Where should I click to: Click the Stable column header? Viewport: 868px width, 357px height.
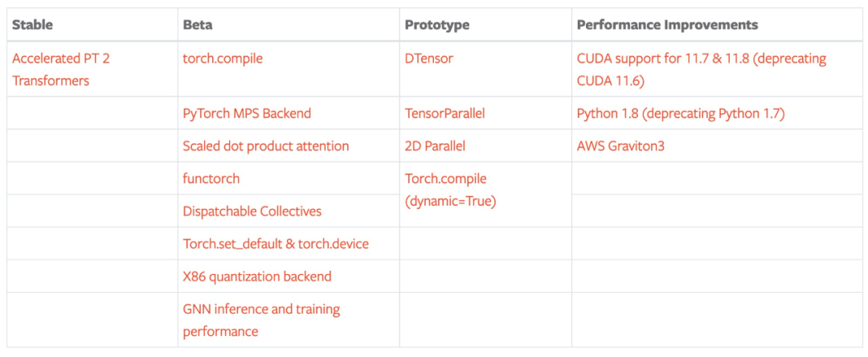tap(32, 25)
